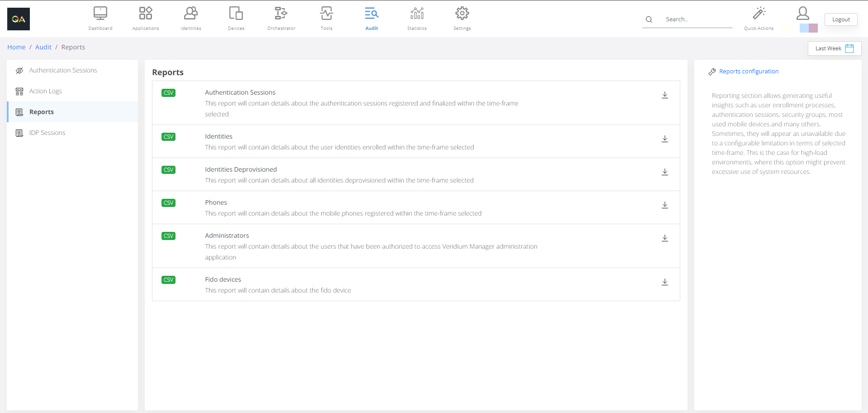The height and width of the screenshot is (413, 868).
Task: Open the Statistics chart icon
Action: [417, 14]
